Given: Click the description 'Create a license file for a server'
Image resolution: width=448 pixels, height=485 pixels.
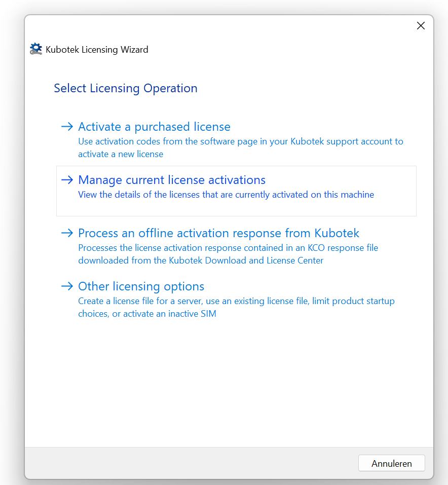Looking at the screenshot, I should pyautogui.click(x=140, y=301).
